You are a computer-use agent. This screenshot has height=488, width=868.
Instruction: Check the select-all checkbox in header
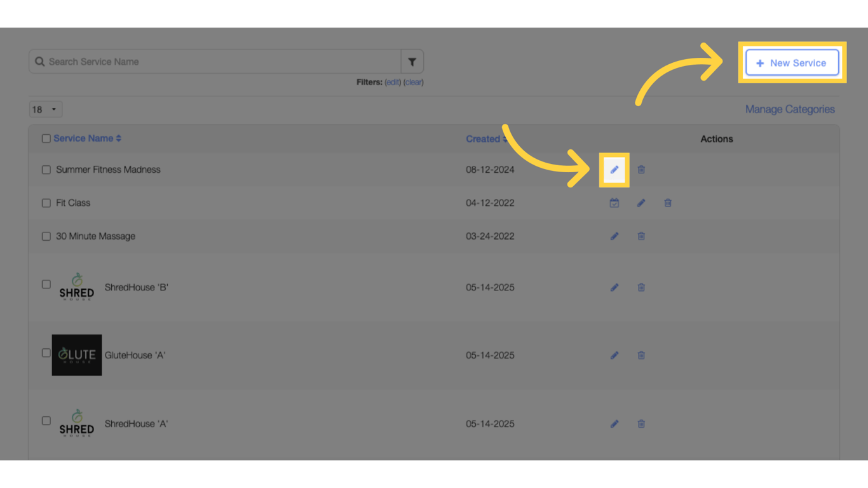(x=46, y=139)
